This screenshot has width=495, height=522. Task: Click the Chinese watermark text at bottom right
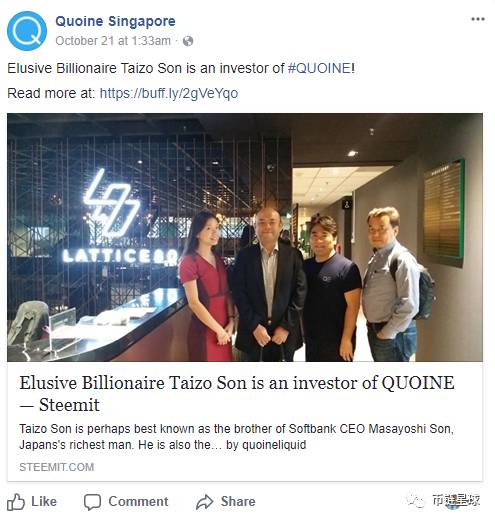click(456, 500)
